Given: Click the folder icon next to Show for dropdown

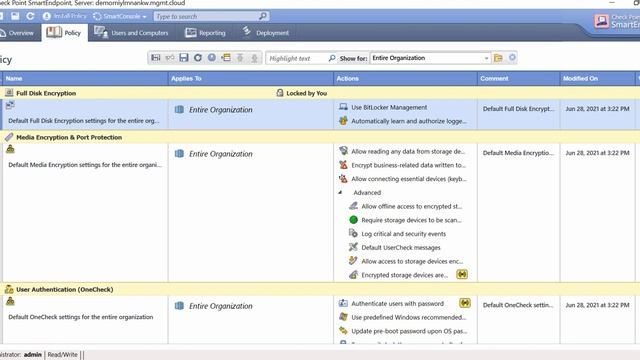Looking at the screenshot, I should pos(498,58).
